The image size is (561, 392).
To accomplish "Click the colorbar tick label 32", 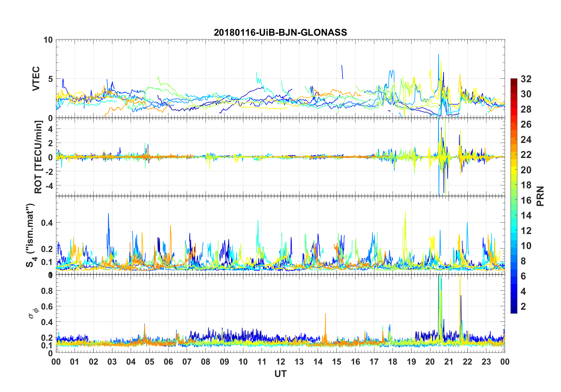I will point(526,79).
